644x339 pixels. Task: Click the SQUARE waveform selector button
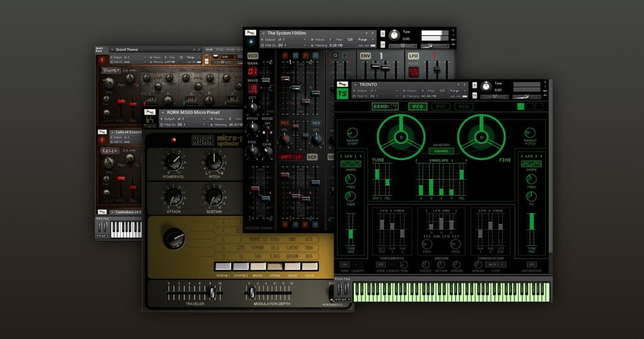(441, 151)
